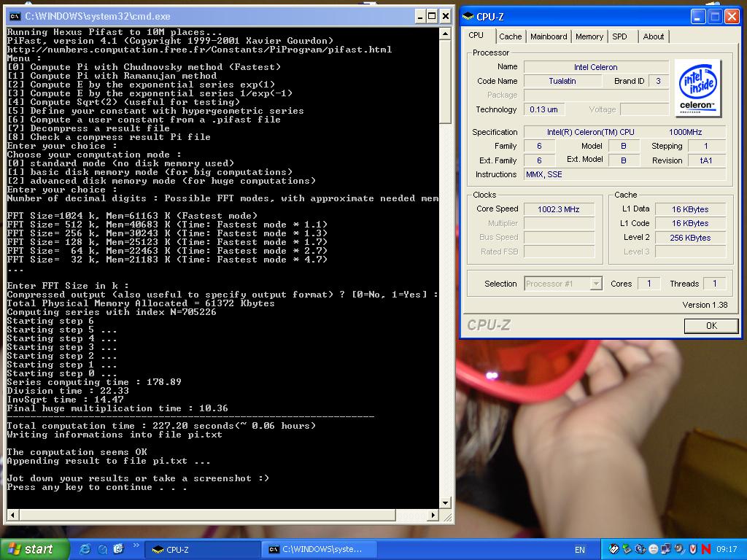Click the black-and-white card tray icon
Viewport: 747px width, 560px height.
coord(614,549)
